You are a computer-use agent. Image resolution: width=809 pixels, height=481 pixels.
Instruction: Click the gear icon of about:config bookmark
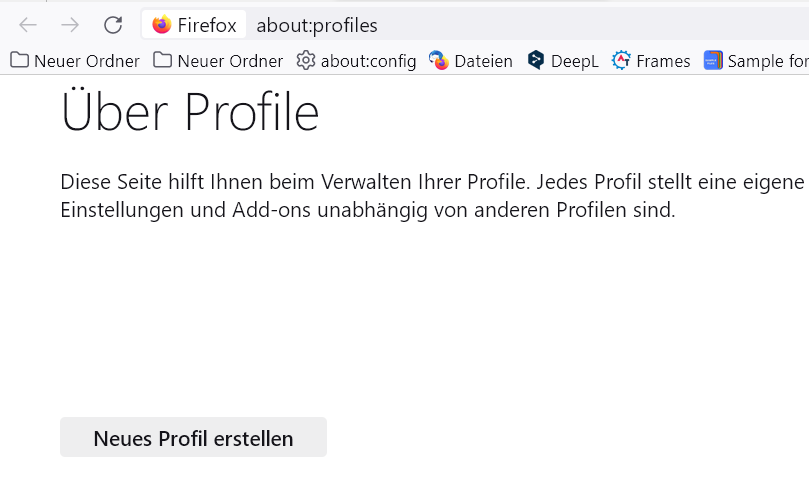[306, 61]
